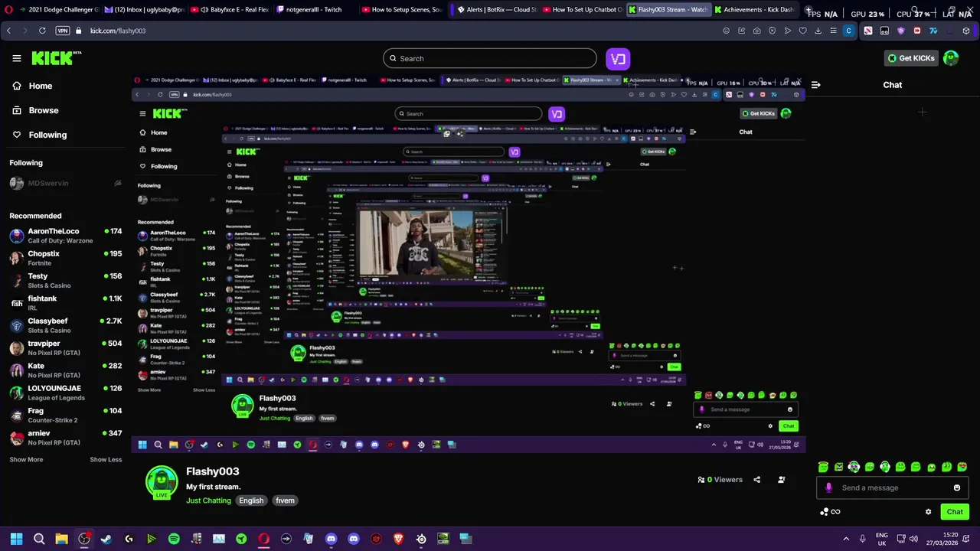The width and height of the screenshot is (980, 551).
Task: Open arniev's channel in Recommended
Action: click(x=66, y=438)
